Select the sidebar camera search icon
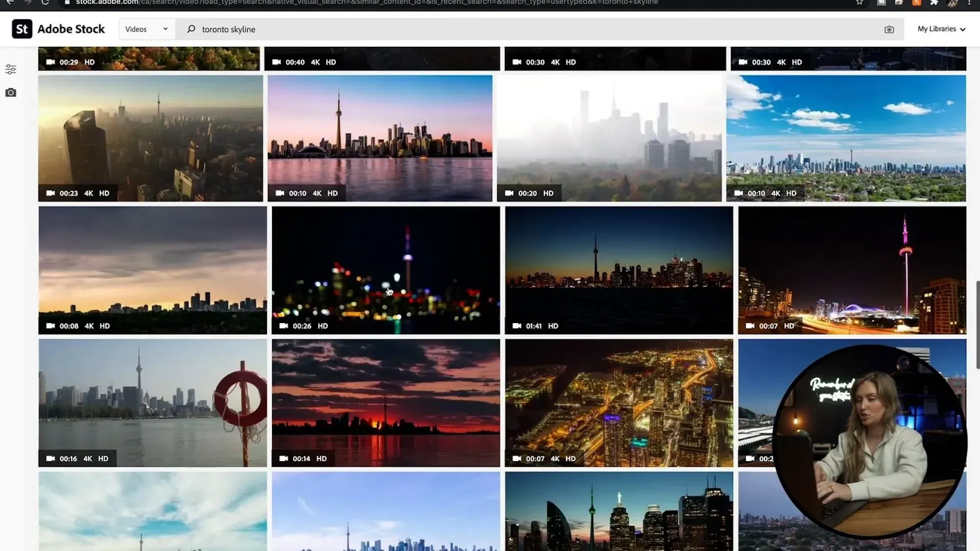Viewport: 980px width, 551px height. click(x=11, y=92)
